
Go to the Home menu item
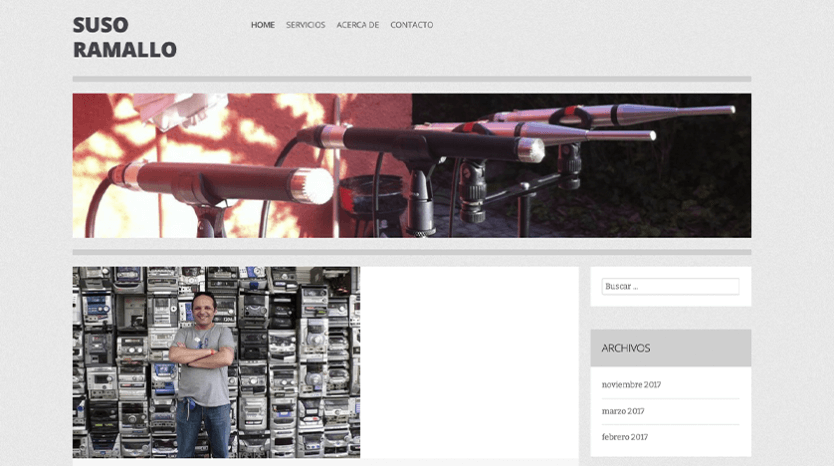(263, 25)
